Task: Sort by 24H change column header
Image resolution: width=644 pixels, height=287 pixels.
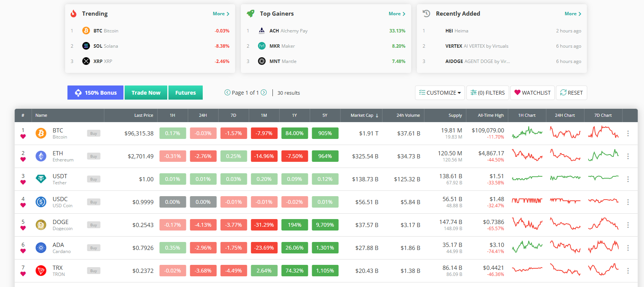Action: pyautogui.click(x=203, y=115)
